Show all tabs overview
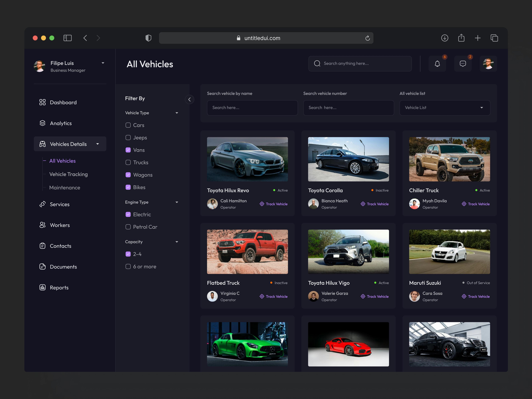Screen dimensions: 532x399 tap(494, 38)
